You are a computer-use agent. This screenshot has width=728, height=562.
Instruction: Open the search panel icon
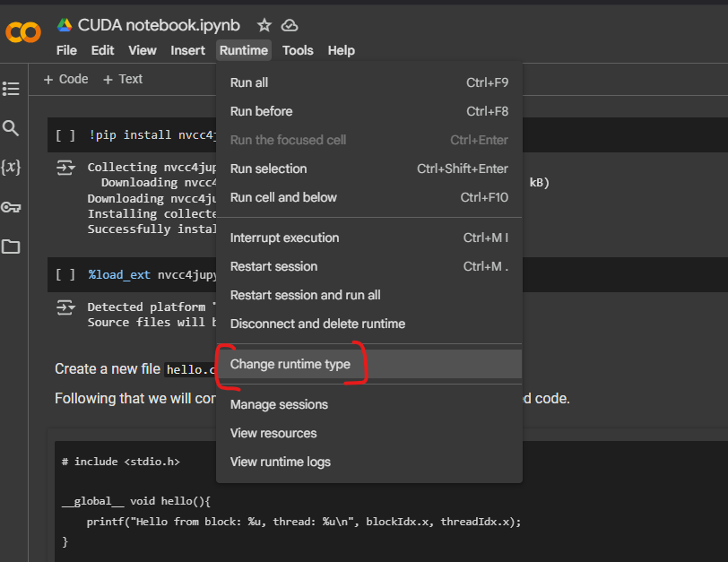coord(11,128)
